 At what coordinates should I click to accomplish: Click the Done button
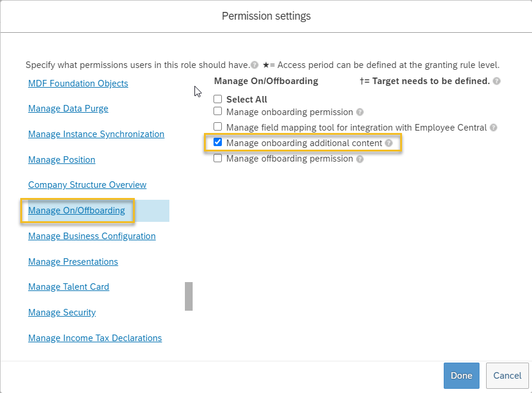pos(462,376)
